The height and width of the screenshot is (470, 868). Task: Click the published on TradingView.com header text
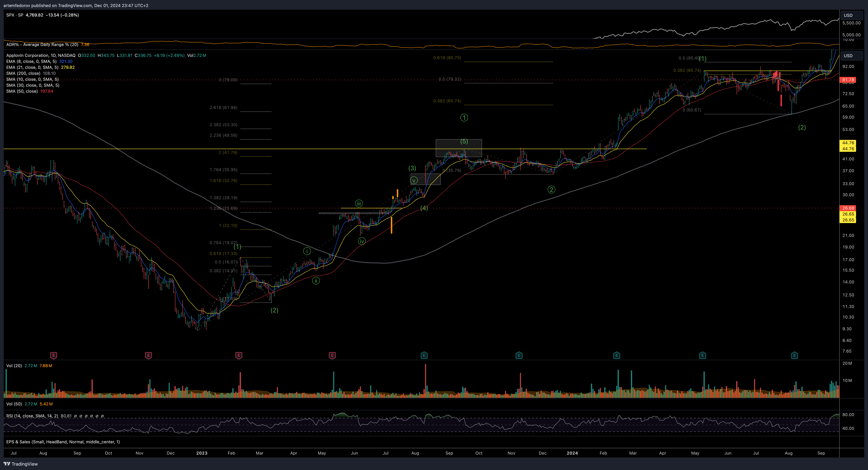[x=75, y=5]
